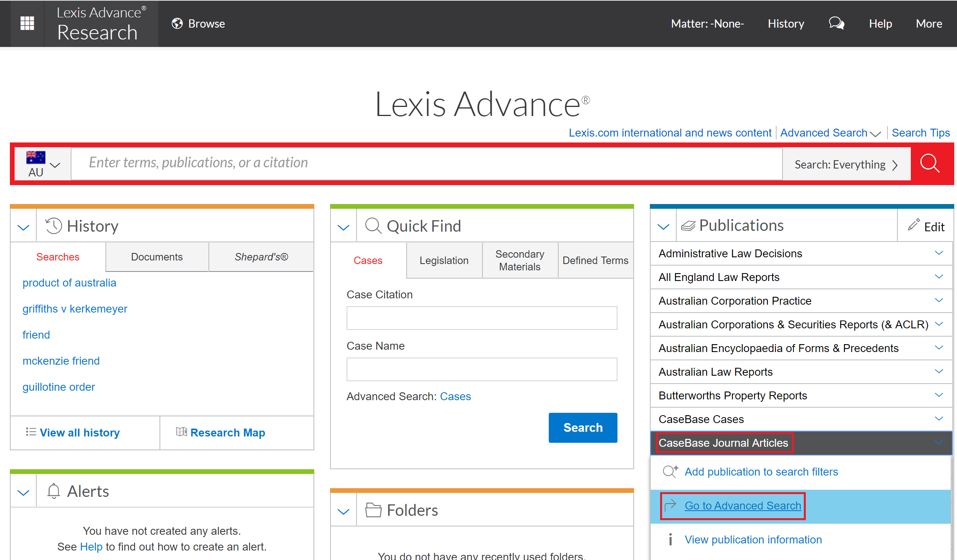
Task: Expand CaseBase Cases chevron
Action: [x=939, y=419]
